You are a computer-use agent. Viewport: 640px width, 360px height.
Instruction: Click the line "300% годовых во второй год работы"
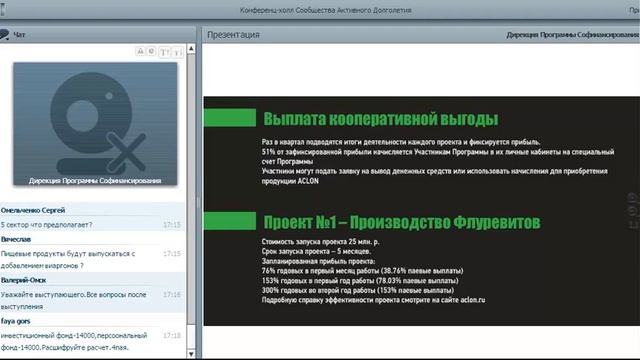358,290
